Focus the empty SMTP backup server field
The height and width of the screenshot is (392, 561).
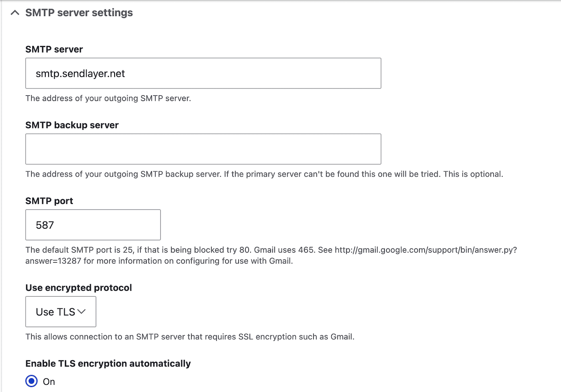(203, 149)
